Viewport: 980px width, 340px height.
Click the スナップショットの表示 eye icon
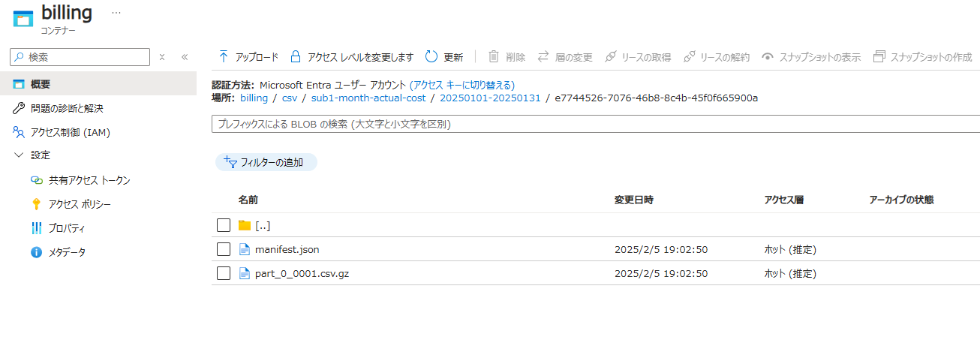tap(767, 56)
